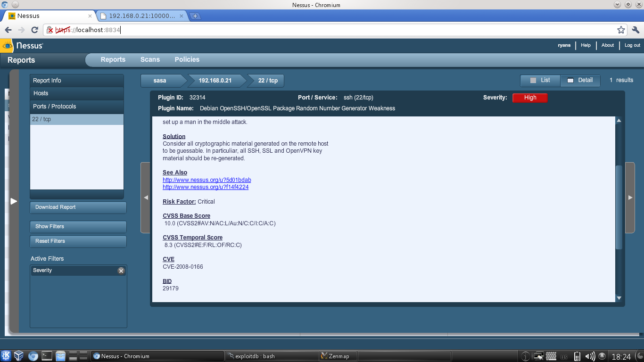Open nessus.org/u?5d01bdab link
The width and height of the screenshot is (644, 362).
click(x=207, y=180)
